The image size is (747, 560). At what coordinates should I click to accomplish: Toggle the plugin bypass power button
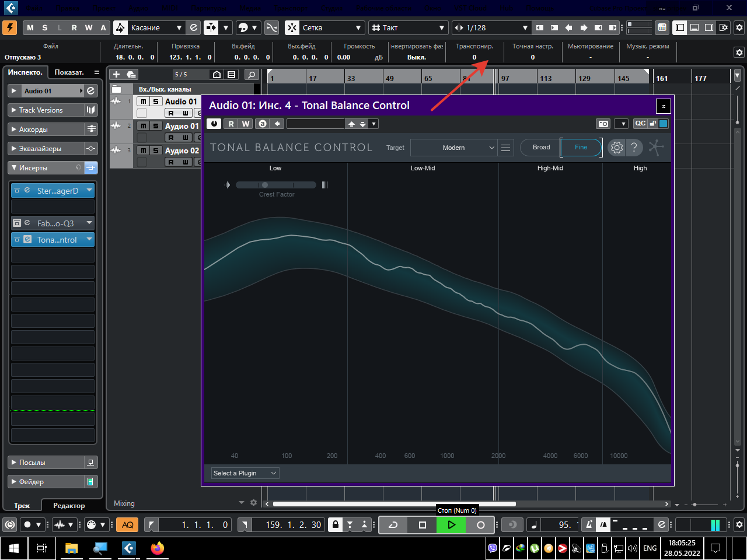tap(214, 124)
